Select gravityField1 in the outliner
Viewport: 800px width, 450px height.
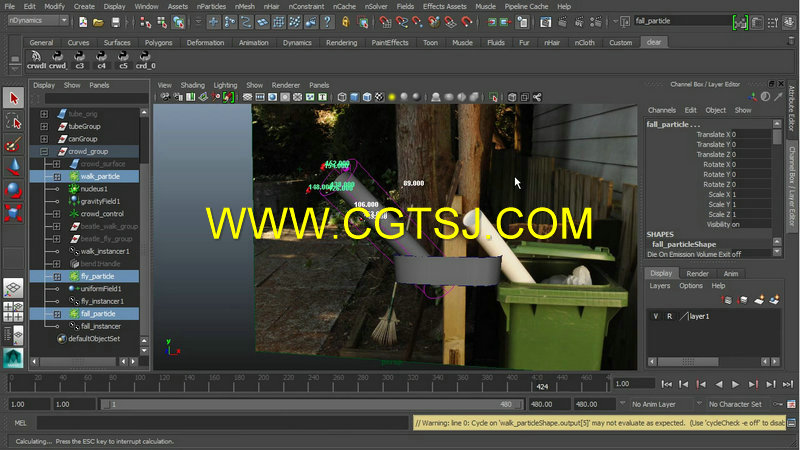pyautogui.click(x=100, y=202)
